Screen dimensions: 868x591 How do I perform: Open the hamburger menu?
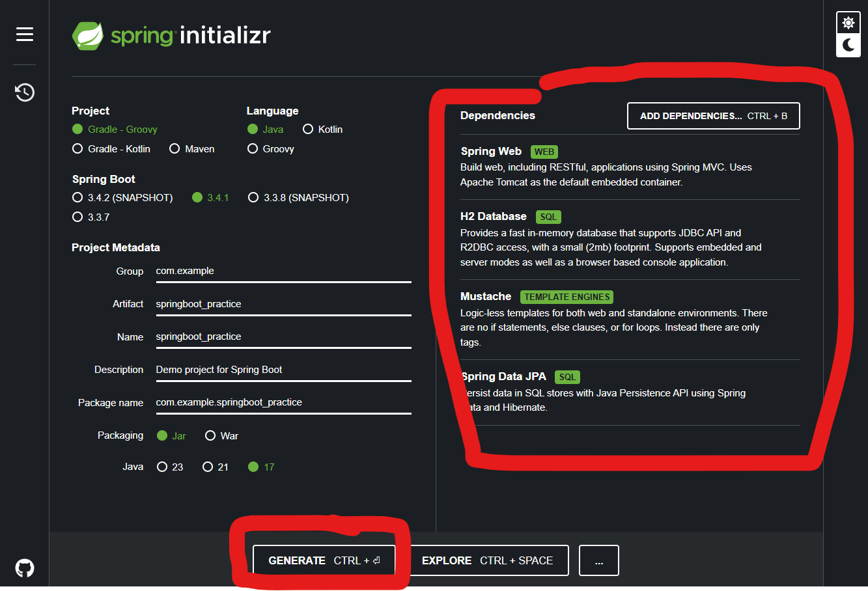point(25,34)
